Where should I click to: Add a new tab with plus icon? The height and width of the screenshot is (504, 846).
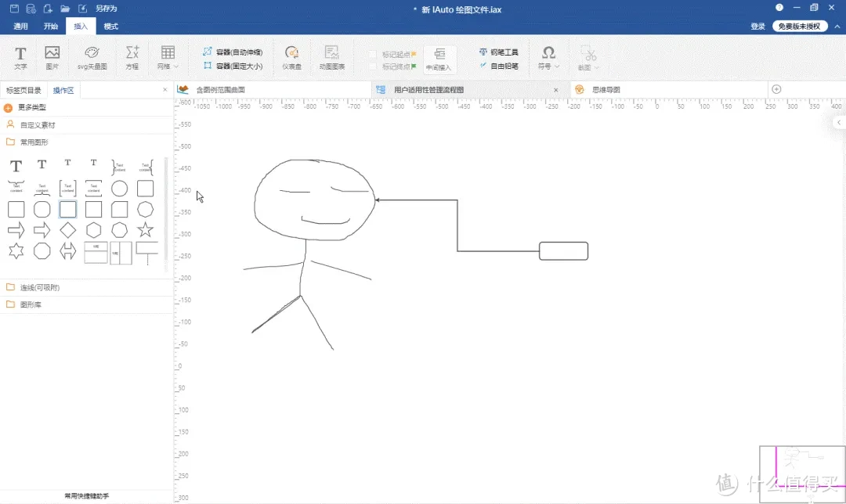pos(776,89)
